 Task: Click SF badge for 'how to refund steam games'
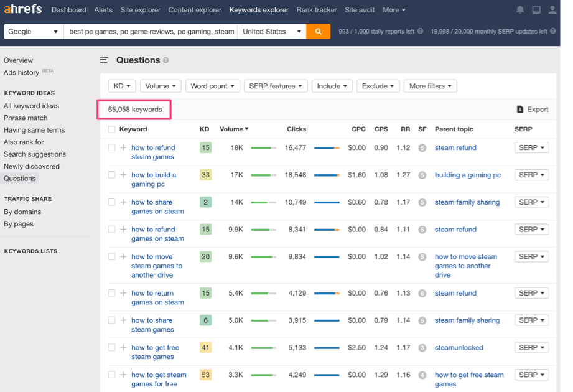click(422, 148)
